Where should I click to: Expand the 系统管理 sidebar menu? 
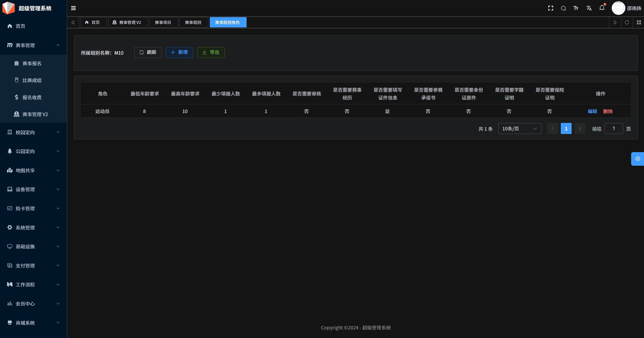33,227
